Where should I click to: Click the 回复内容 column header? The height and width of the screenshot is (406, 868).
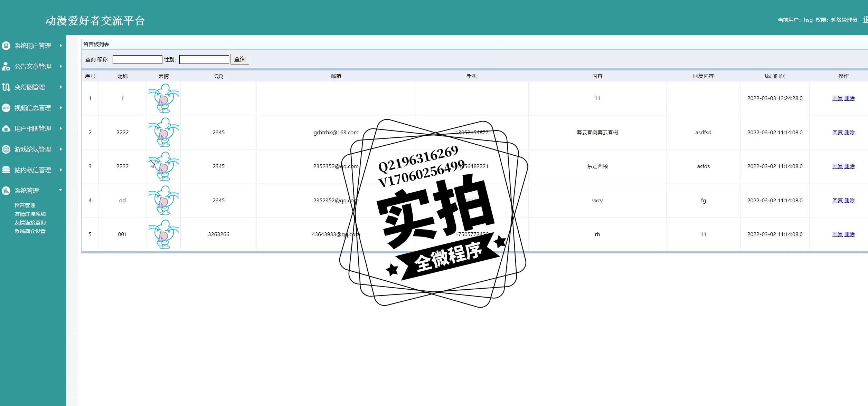[703, 76]
